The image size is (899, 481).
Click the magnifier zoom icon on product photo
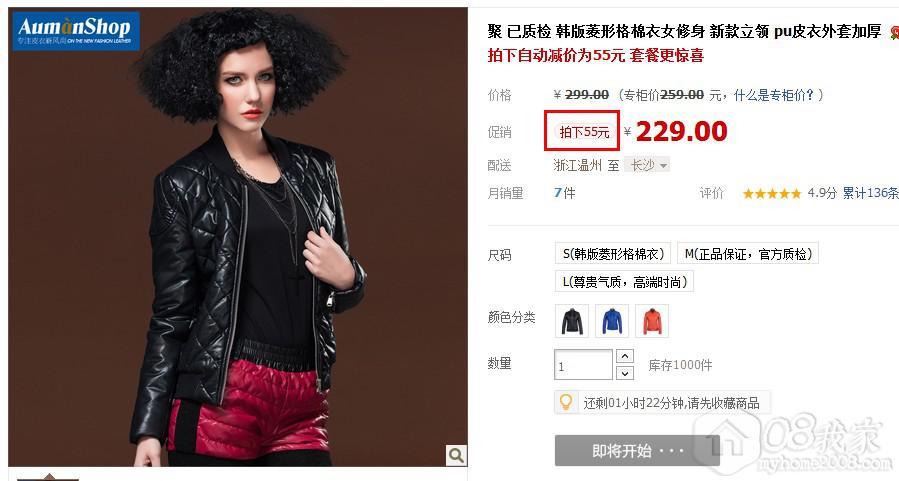[456, 455]
